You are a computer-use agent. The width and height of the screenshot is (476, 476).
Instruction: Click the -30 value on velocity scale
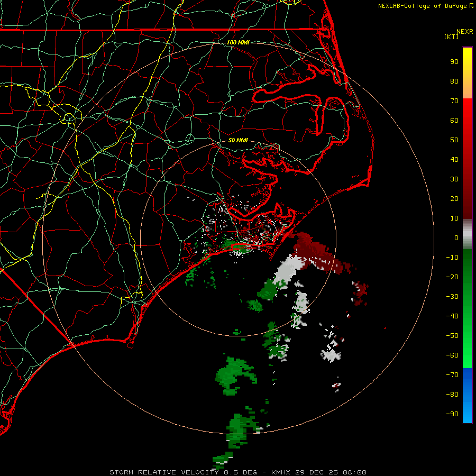(452, 297)
